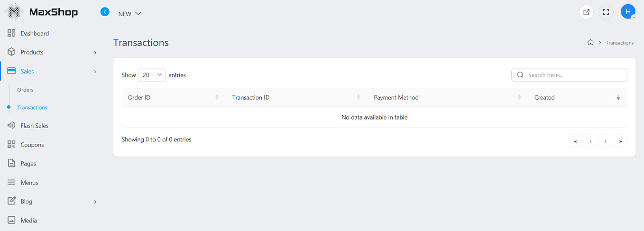Image resolution: width=644 pixels, height=231 pixels.
Task: Click the Flash Sales megaphone icon
Action: (x=12, y=126)
